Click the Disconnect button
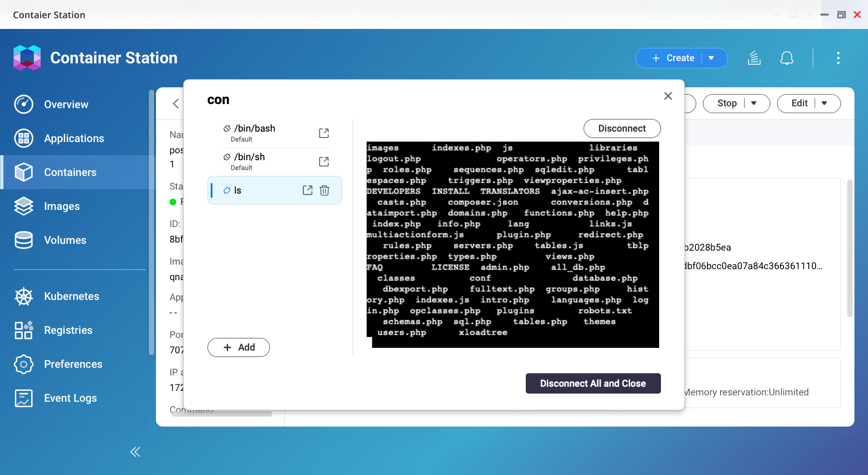 (x=622, y=128)
